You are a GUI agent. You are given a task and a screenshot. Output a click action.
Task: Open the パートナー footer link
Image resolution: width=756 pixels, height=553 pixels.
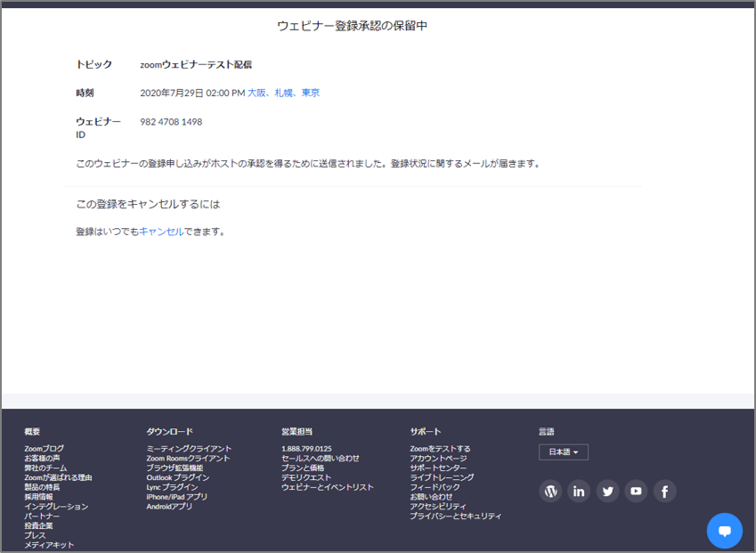[42, 516]
